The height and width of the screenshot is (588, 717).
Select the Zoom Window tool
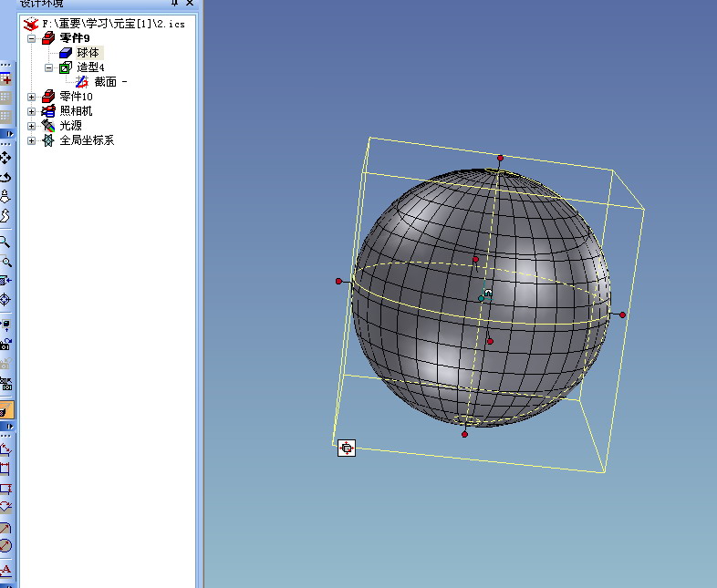click(x=5, y=262)
